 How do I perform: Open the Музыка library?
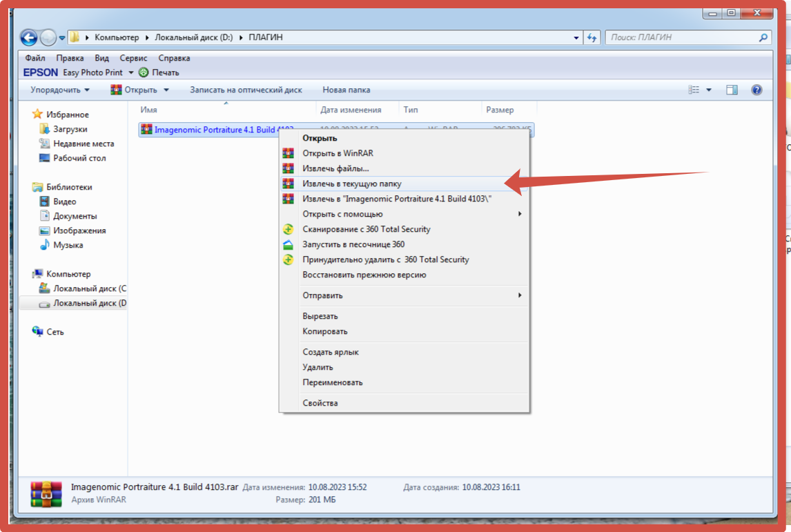(61, 245)
